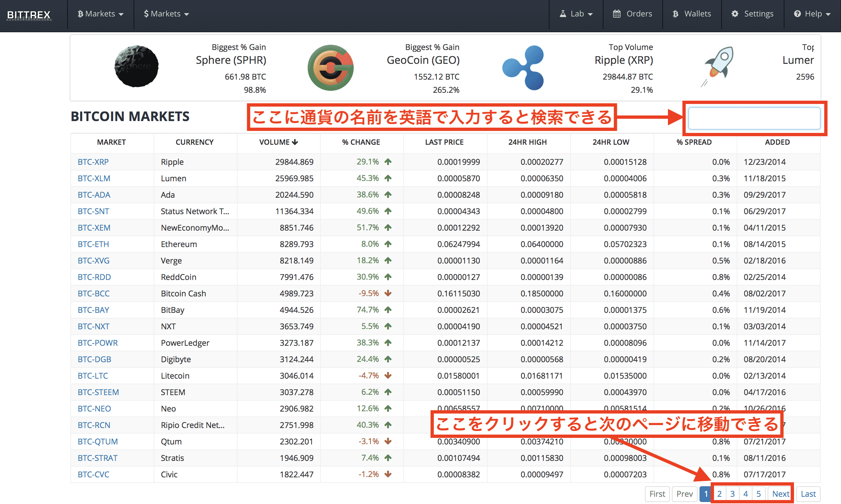Image resolution: width=841 pixels, height=504 pixels.
Task: Sort by 24HR HIGH column header
Action: pos(527,142)
